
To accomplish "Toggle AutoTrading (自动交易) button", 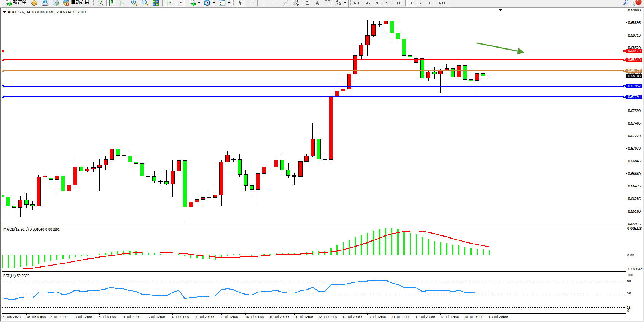I will pyautogui.click(x=76, y=3).
